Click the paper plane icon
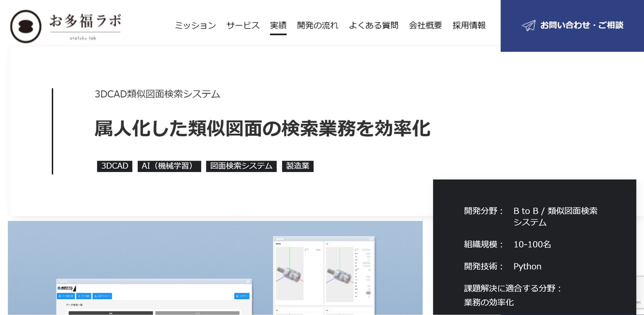Viewport: 644px width, 315px height. click(x=528, y=25)
